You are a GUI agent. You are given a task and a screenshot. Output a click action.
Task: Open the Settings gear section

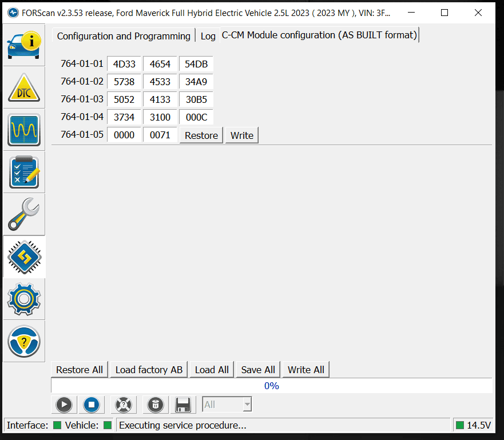pyautogui.click(x=24, y=299)
